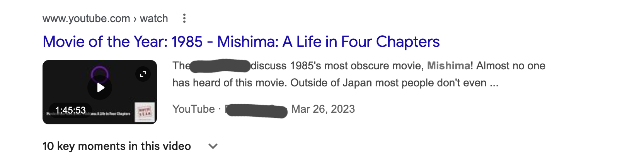Screen dimensions: 644x165
Task: Click the "watch" breadcrumb segment
Action: [154, 19]
